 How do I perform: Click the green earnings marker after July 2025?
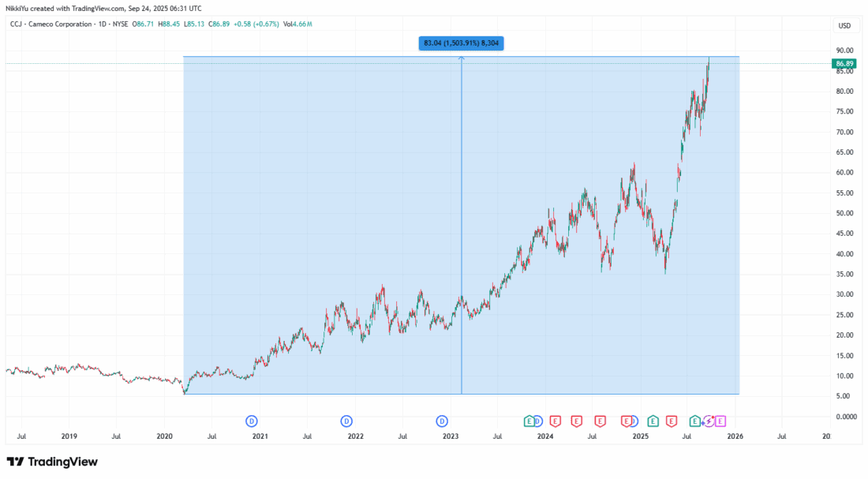coord(694,421)
